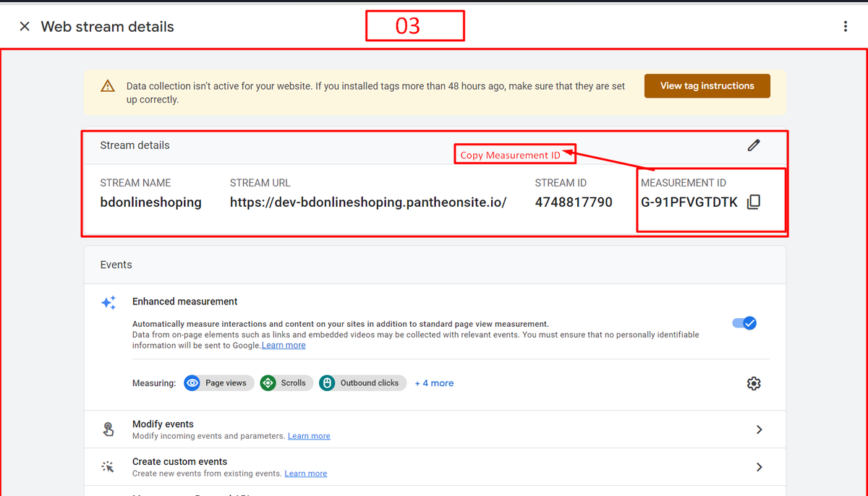
Task: Click the Events section heading
Action: coord(116,265)
